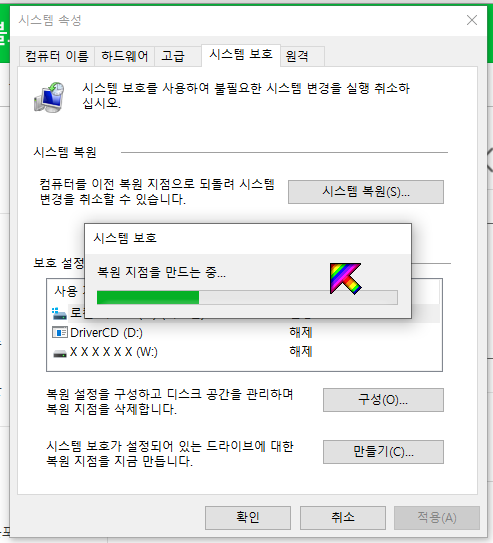Select the X X X X X X (W:) drive icon
The image size is (493, 543).
(x=60, y=353)
